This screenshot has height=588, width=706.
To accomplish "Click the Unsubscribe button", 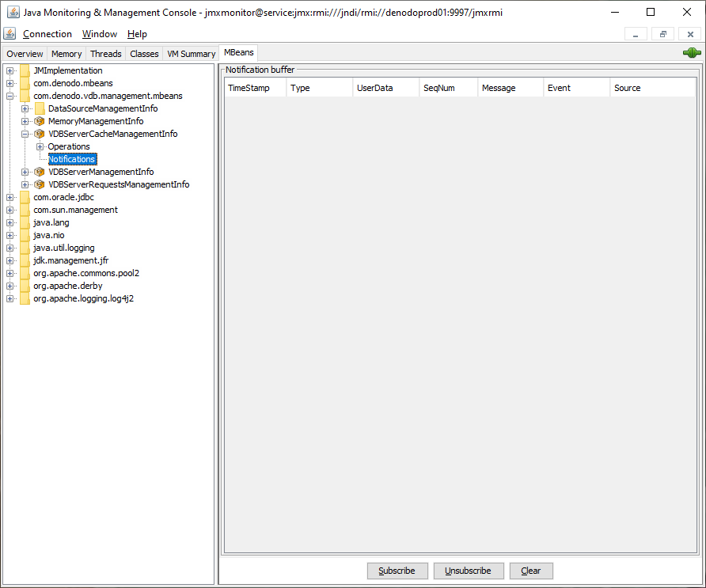I will click(x=469, y=571).
